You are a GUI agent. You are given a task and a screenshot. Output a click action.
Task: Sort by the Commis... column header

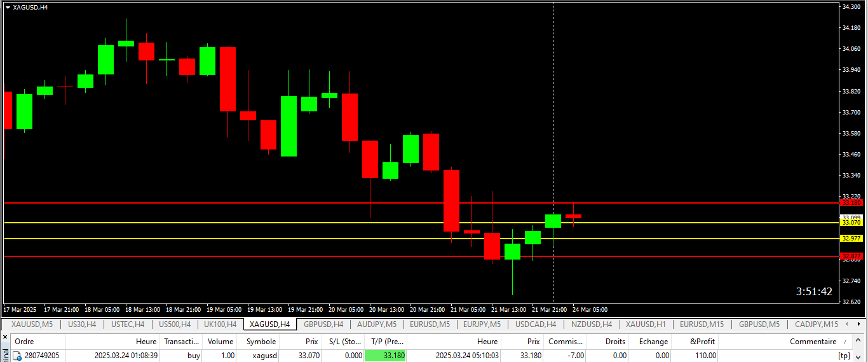565,342
